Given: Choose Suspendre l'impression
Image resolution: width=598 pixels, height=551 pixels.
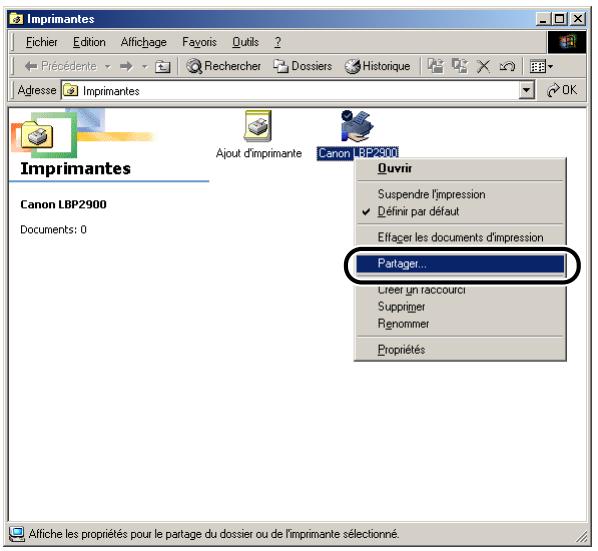Looking at the screenshot, I should [x=460, y=194].
